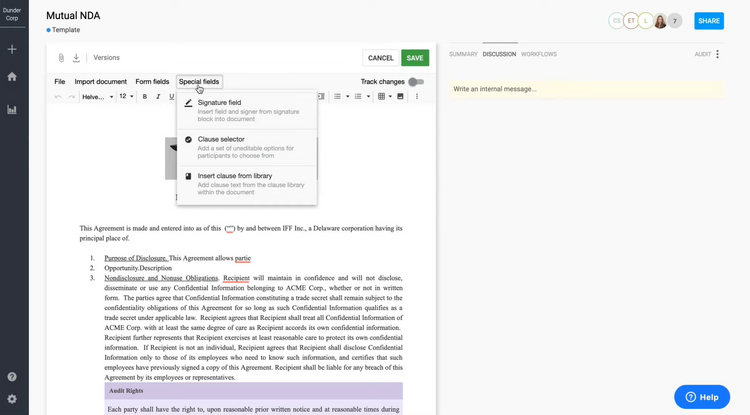
Task: Click the L participant avatar
Action: coord(646,21)
